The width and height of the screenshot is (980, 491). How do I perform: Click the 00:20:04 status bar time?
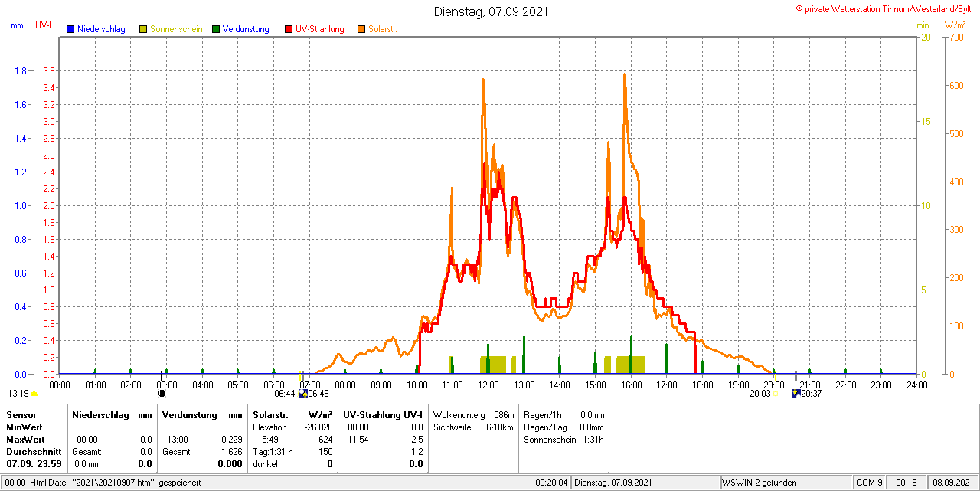pos(551,483)
